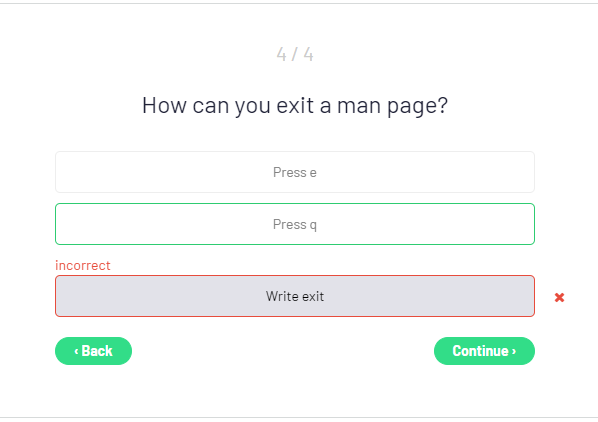
Task: Click the 'Press e' text label
Action: (x=295, y=173)
